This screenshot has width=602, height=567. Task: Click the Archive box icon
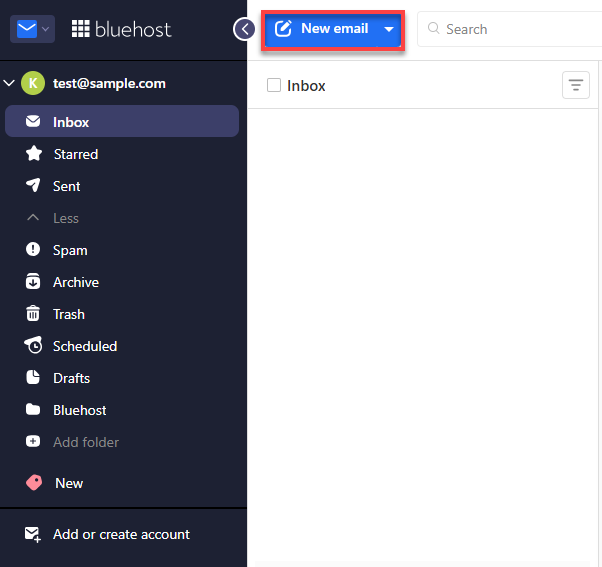tap(33, 281)
